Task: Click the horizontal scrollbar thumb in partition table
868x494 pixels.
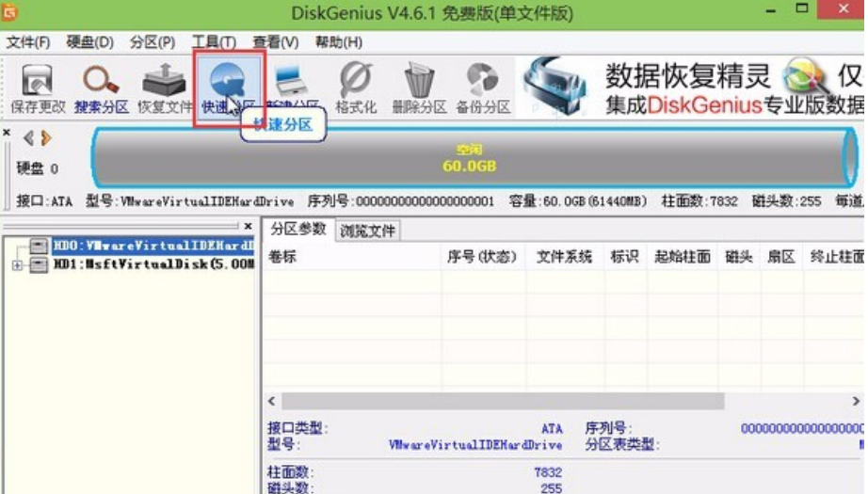Action: tap(503, 401)
